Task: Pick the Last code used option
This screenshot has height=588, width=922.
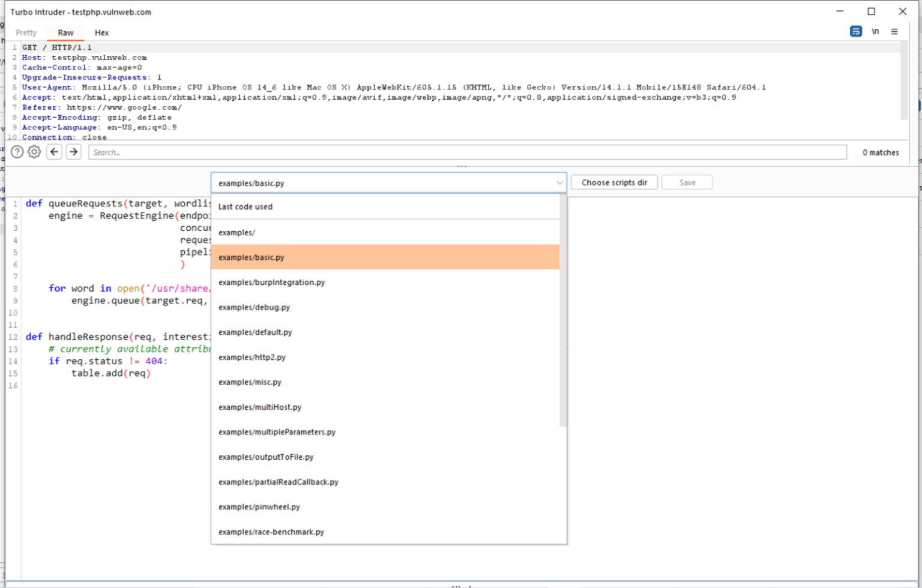Action: pos(246,207)
